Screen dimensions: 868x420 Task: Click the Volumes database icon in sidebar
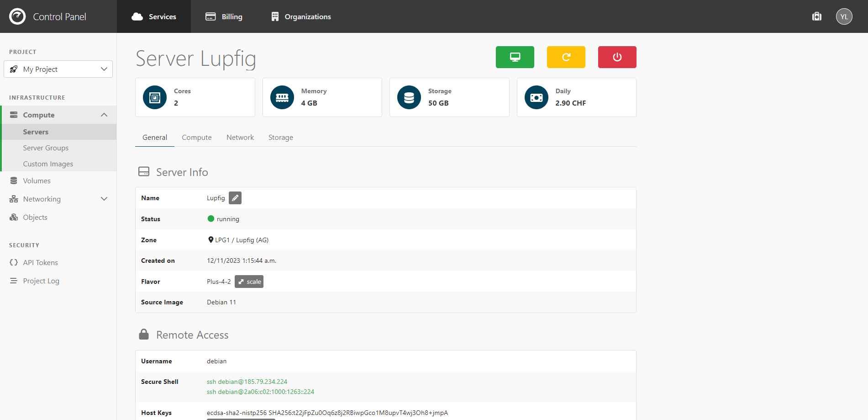(14, 181)
